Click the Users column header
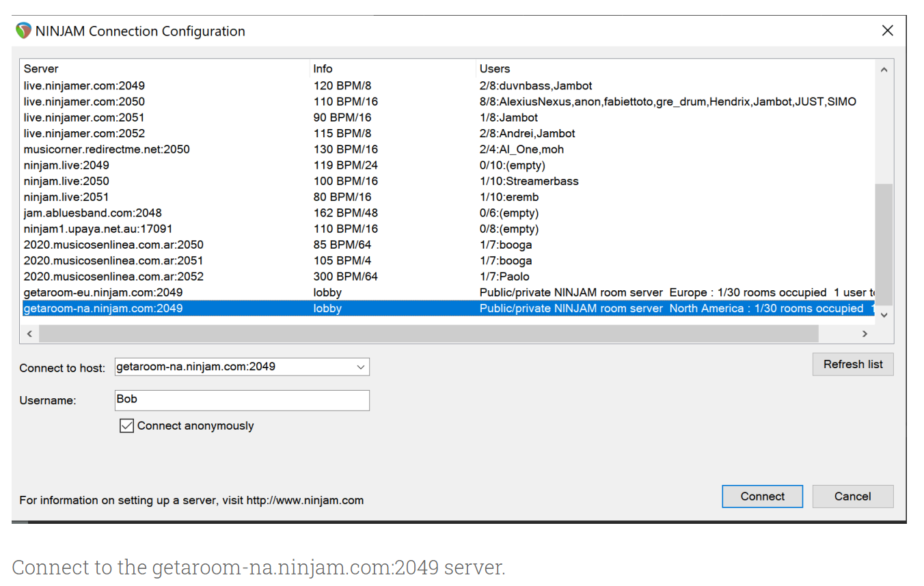The image size is (924, 586). point(495,69)
